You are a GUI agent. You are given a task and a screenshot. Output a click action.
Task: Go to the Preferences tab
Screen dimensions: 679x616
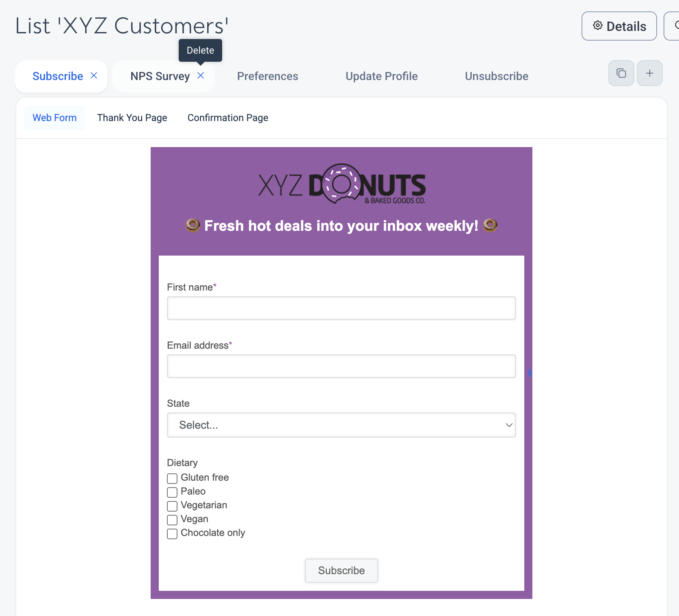tap(268, 76)
